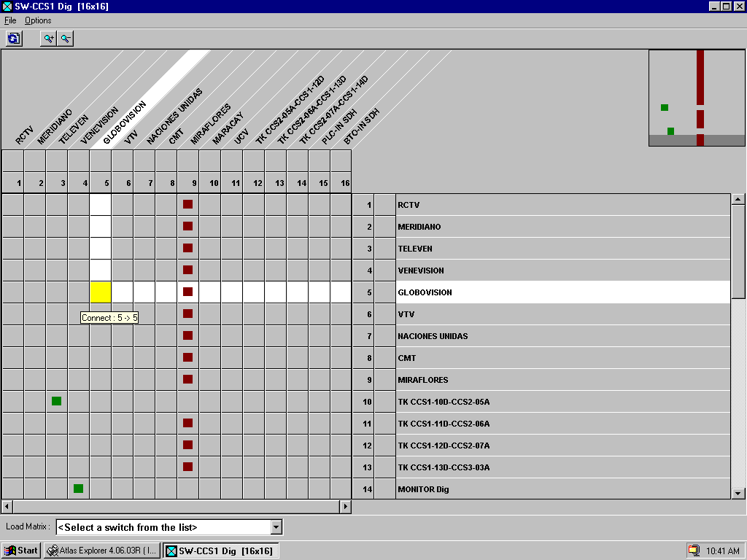Click the red crosspoint in the RCTV row
This screenshot has width=747, height=560.
tap(187, 205)
